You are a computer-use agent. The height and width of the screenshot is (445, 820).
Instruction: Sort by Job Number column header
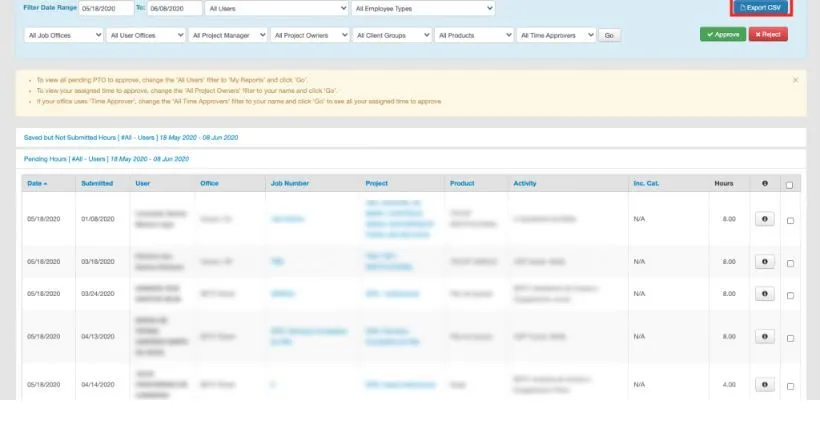(x=290, y=184)
